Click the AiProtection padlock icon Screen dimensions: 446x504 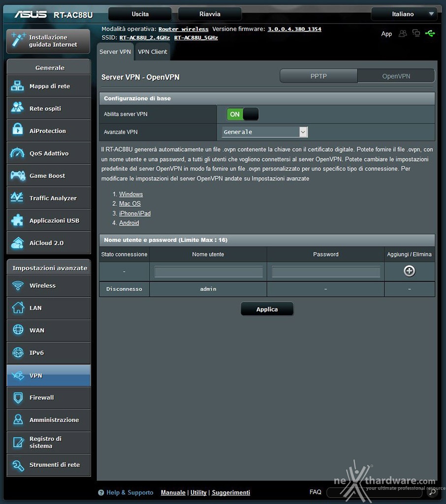tap(17, 129)
